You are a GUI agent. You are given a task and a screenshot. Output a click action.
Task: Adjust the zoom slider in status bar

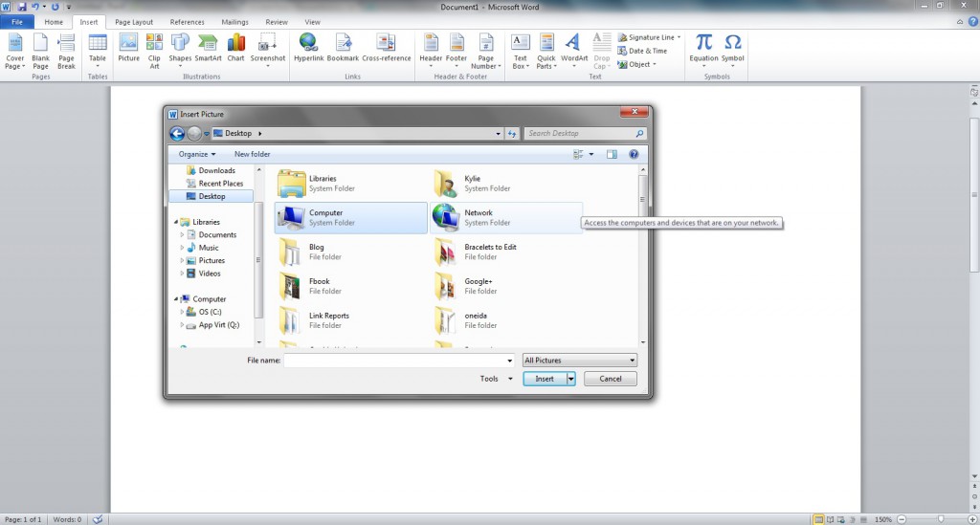pos(941,519)
